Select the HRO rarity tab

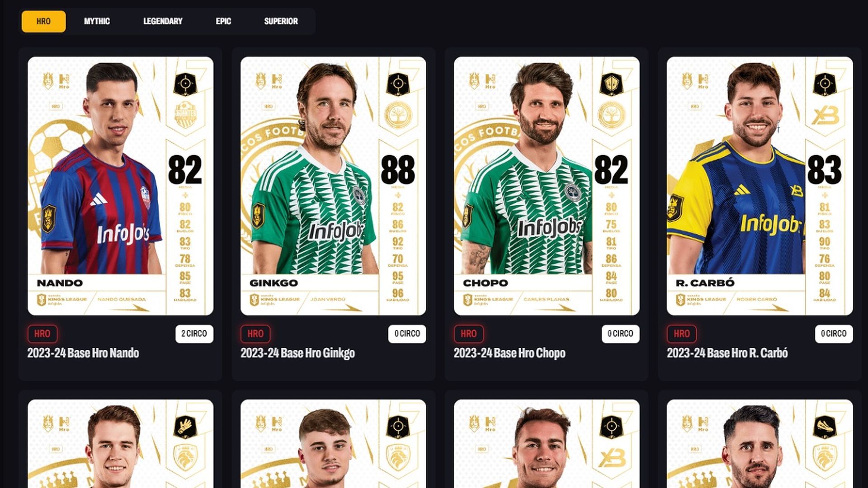[43, 21]
